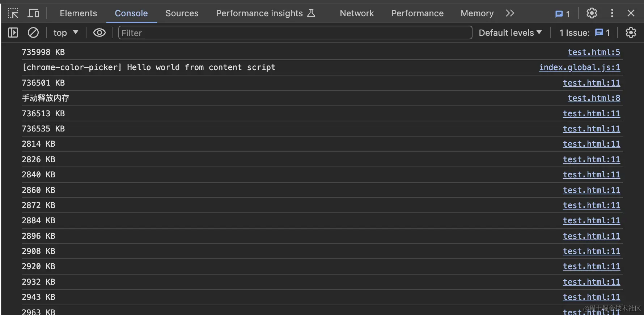Open the three-dot customize DevTools menu
The width and height of the screenshot is (644, 315).
coord(612,13)
